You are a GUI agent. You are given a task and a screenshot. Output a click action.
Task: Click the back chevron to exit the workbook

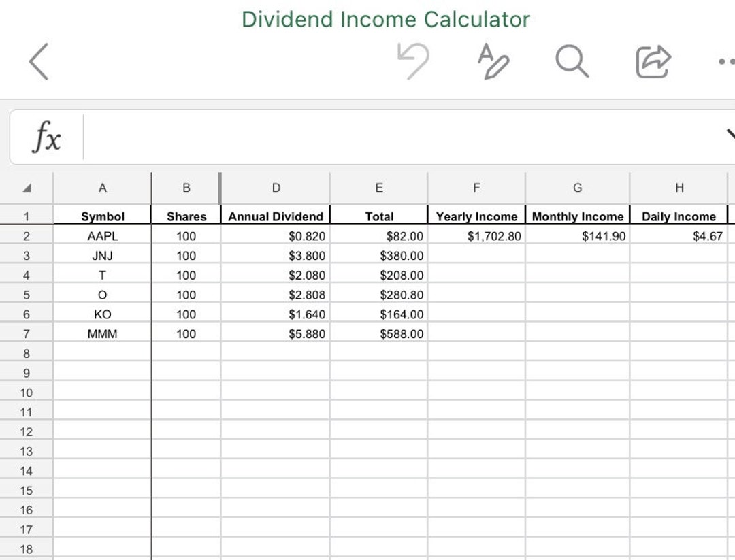pyautogui.click(x=39, y=61)
